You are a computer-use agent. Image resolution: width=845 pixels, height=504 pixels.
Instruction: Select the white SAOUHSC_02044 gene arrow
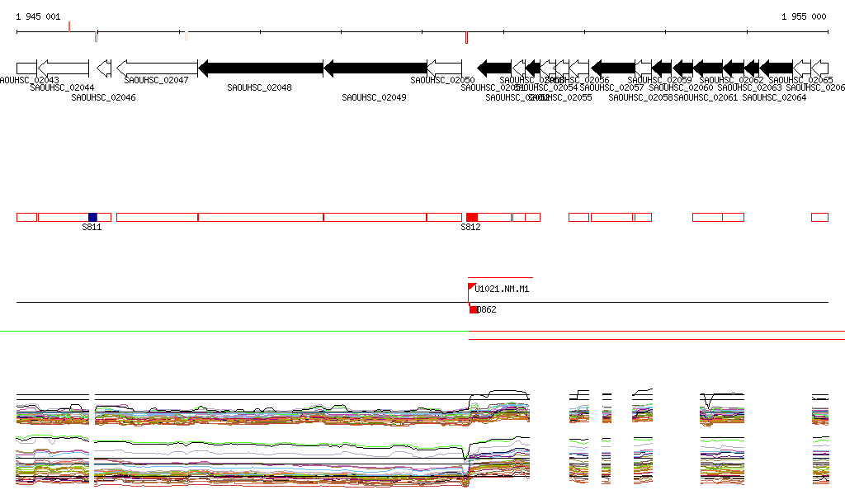coord(63,68)
